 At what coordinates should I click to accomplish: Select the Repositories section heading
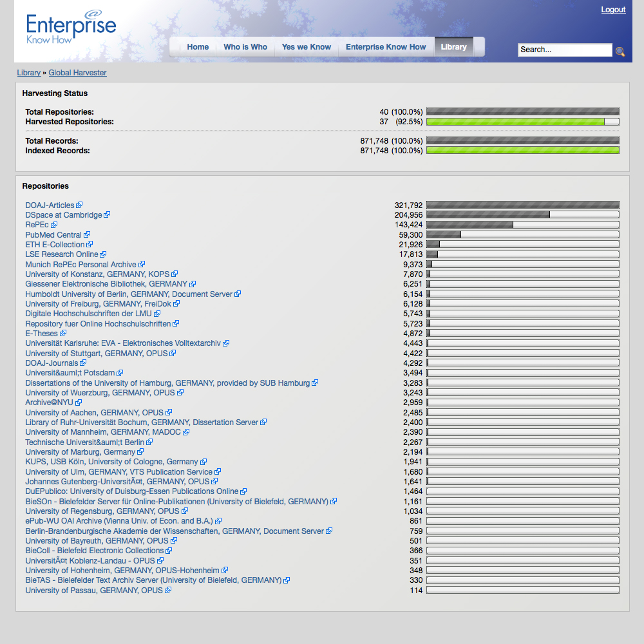tap(46, 186)
